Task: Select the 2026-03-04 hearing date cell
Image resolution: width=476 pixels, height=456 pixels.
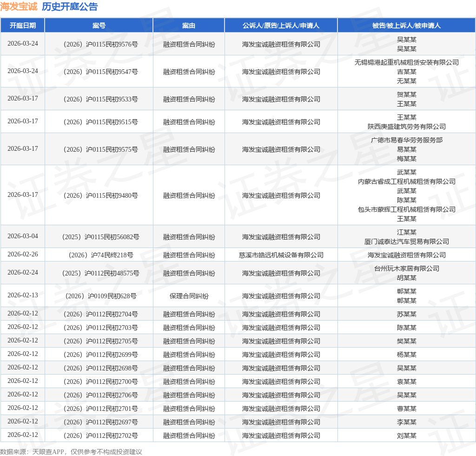Action: [x=22, y=236]
